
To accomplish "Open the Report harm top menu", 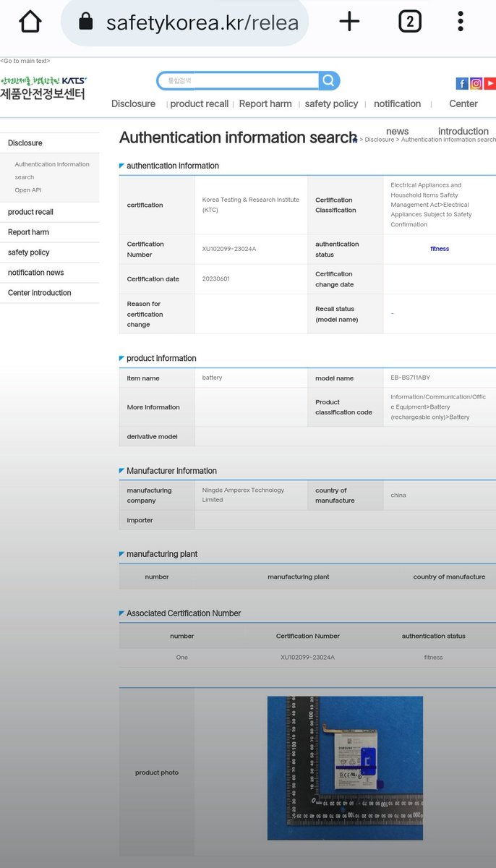I will [265, 103].
